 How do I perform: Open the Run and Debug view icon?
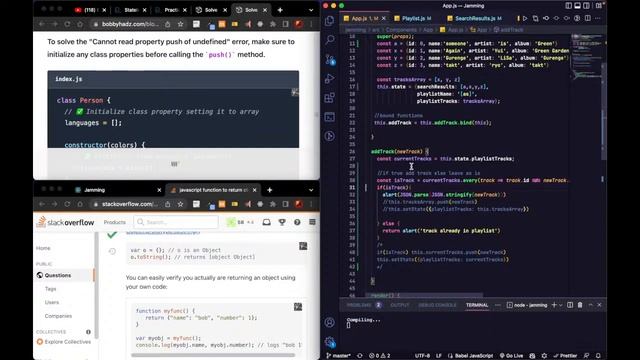(330, 78)
